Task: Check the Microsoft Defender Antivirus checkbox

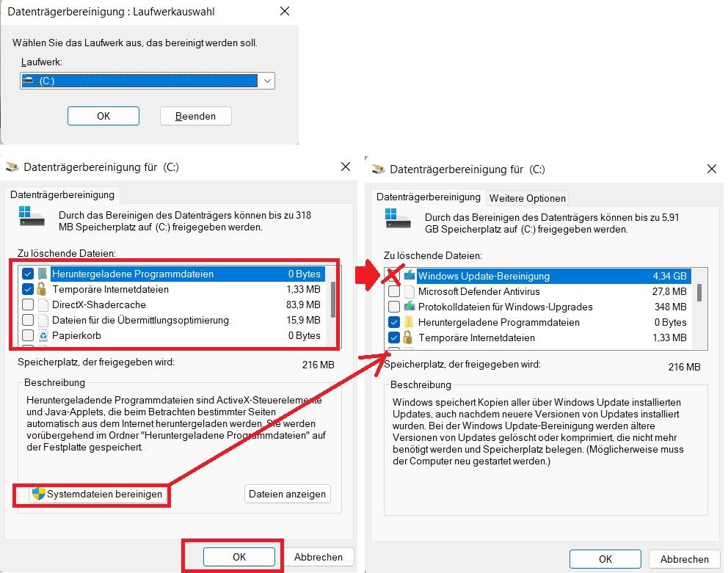Action: point(393,291)
